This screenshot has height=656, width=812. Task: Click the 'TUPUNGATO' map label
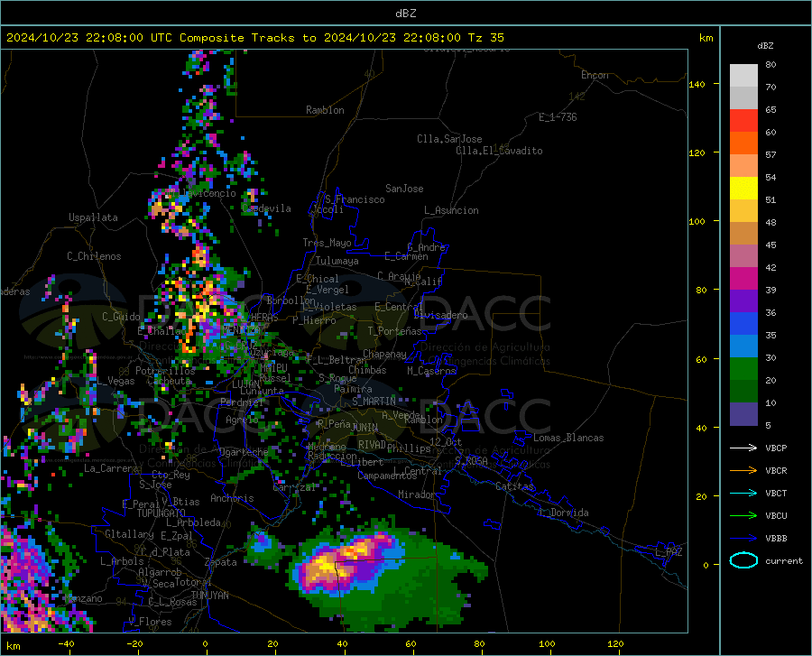tap(161, 513)
